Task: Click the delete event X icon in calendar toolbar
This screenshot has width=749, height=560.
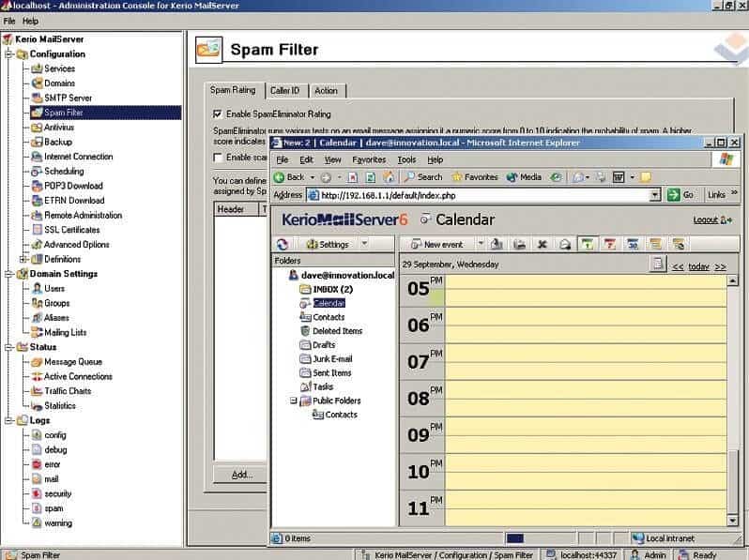Action: (542, 244)
